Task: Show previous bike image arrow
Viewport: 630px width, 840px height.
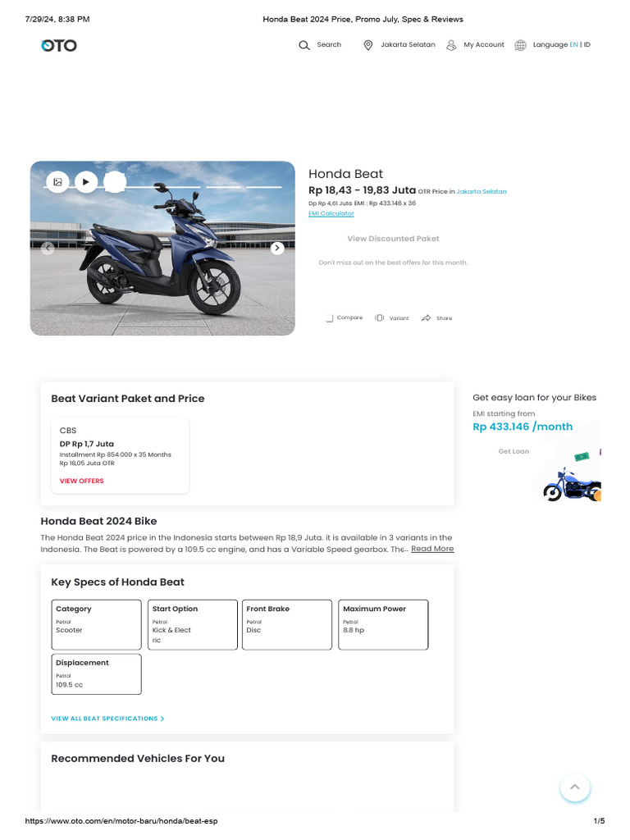Action: pyautogui.click(x=48, y=248)
